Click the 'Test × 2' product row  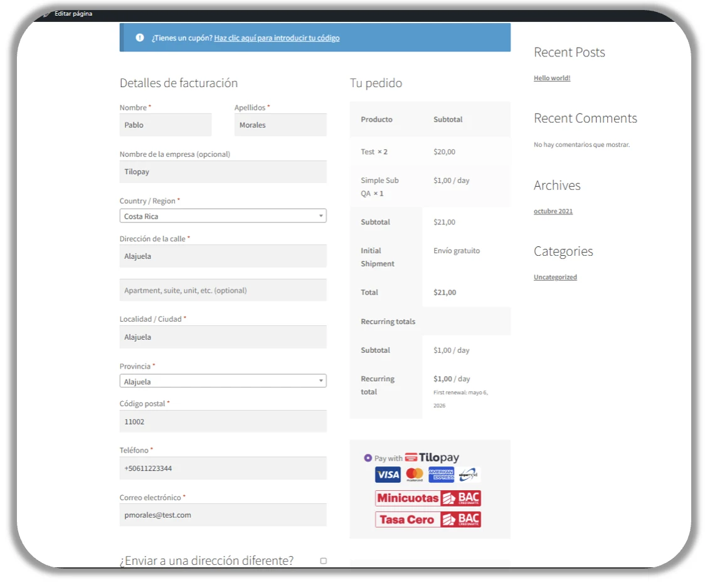pyautogui.click(x=430, y=152)
